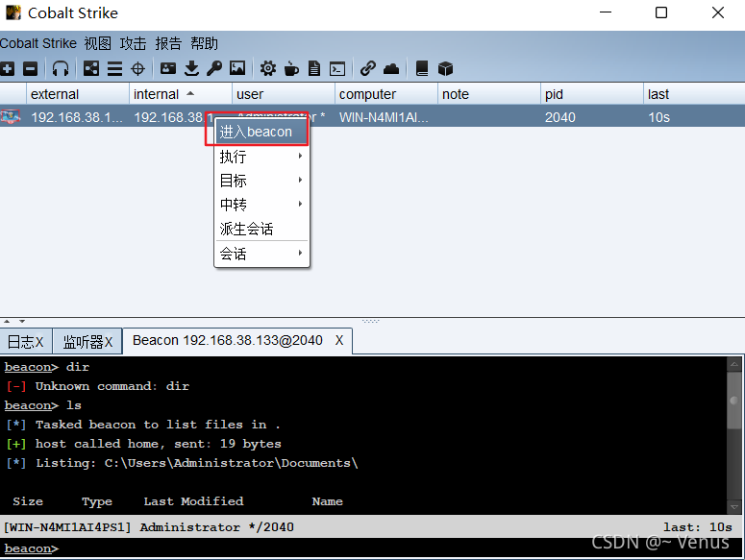
Task: Switch to the 监听器 tab
Action: pyautogui.click(x=87, y=341)
